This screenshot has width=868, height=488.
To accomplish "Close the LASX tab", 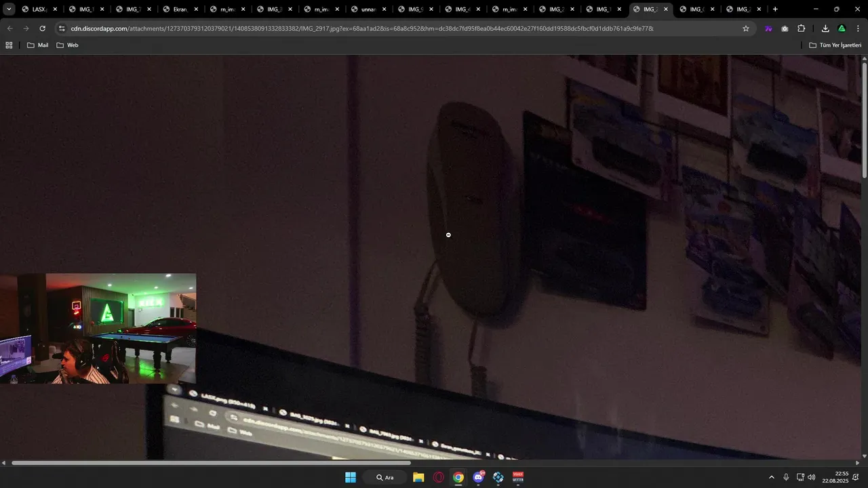I will point(56,9).
